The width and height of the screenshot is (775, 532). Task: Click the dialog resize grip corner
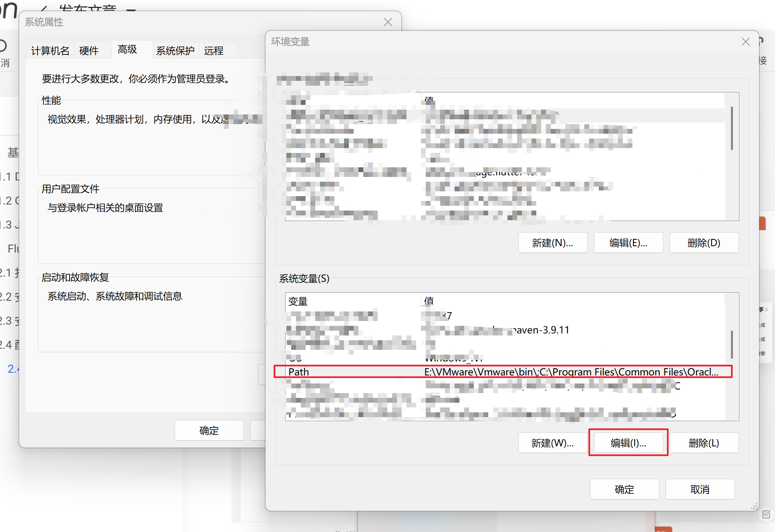754,506
